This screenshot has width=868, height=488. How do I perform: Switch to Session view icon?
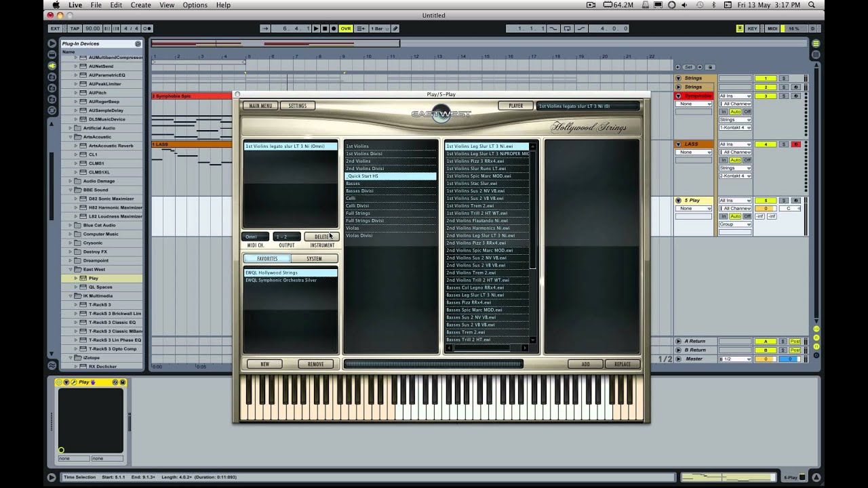point(816,54)
